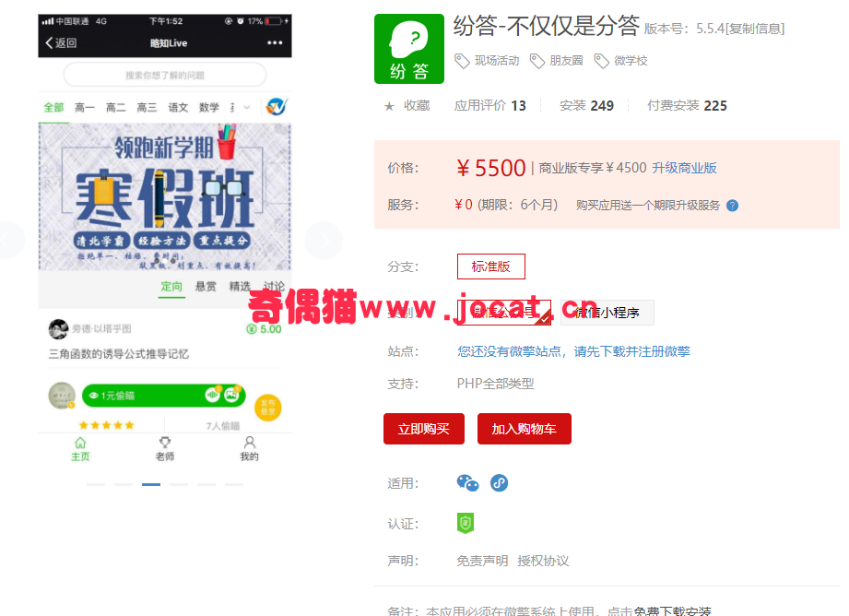Click tag icon next to 朋友圈

pos(537,61)
